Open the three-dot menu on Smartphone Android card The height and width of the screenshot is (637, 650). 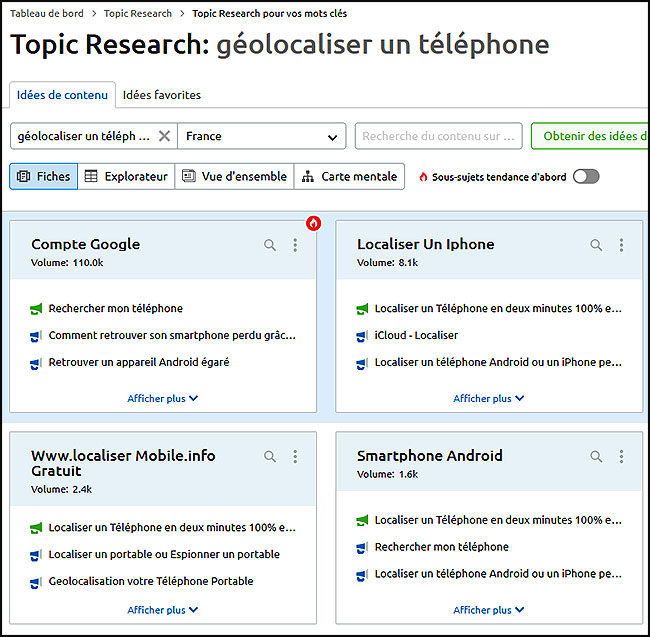(x=621, y=456)
